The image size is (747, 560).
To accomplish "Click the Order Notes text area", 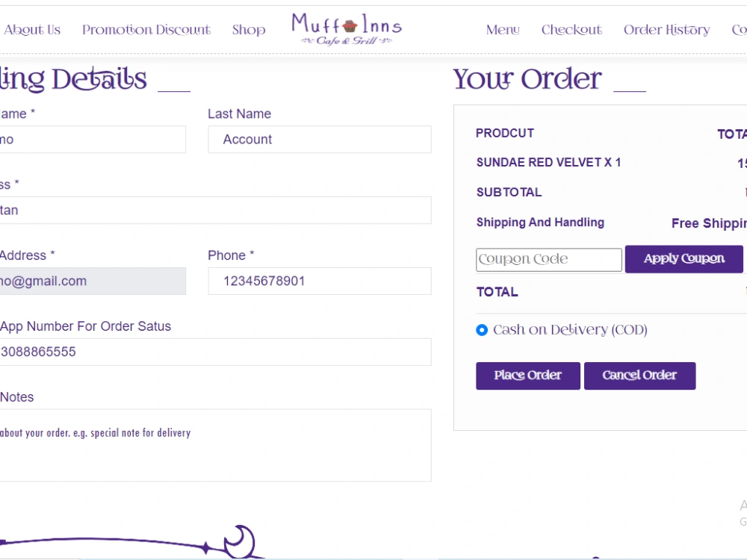I will coord(215,445).
